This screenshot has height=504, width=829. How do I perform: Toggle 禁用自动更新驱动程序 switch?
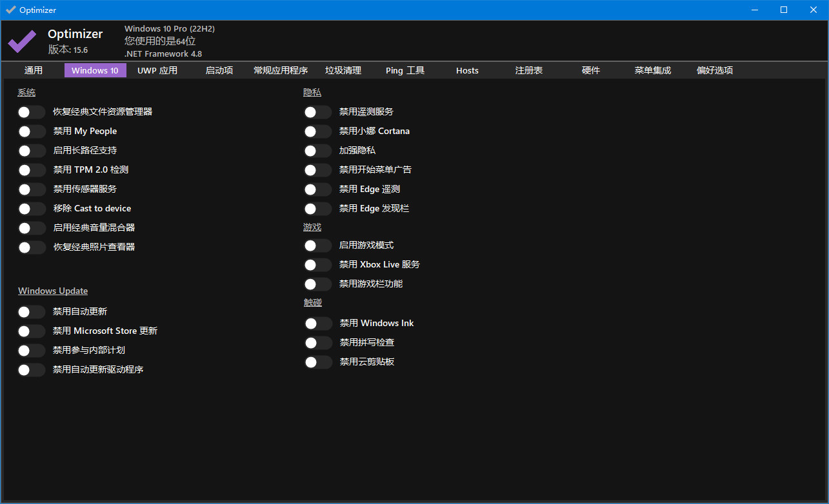click(x=32, y=370)
